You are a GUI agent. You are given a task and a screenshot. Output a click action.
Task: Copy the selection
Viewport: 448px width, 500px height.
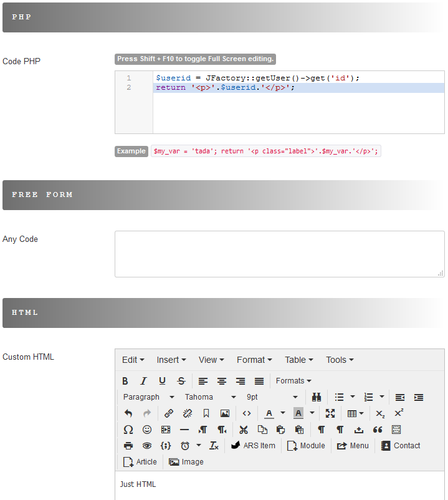pos(262,430)
